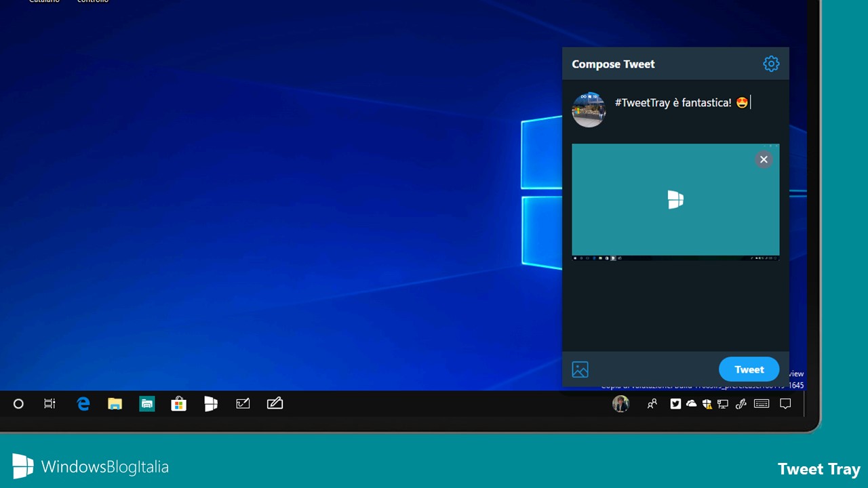The width and height of the screenshot is (868, 488).
Task: Open the People icon in taskbar
Action: [652, 404]
